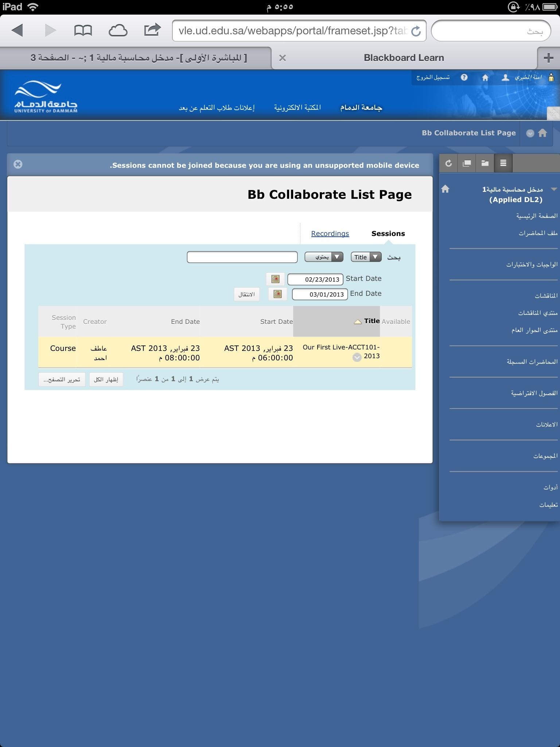Open الفصول الافتراضية in course menu

click(x=534, y=393)
